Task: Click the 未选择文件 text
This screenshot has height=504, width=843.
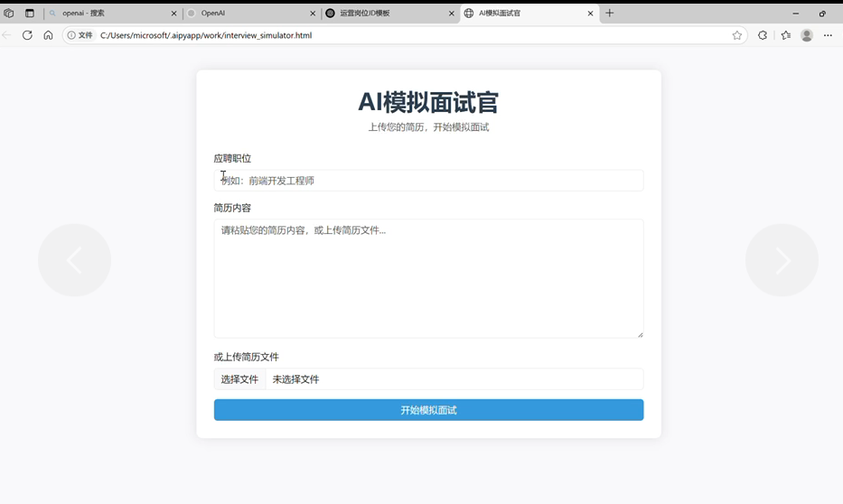Action: [x=295, y=379]
